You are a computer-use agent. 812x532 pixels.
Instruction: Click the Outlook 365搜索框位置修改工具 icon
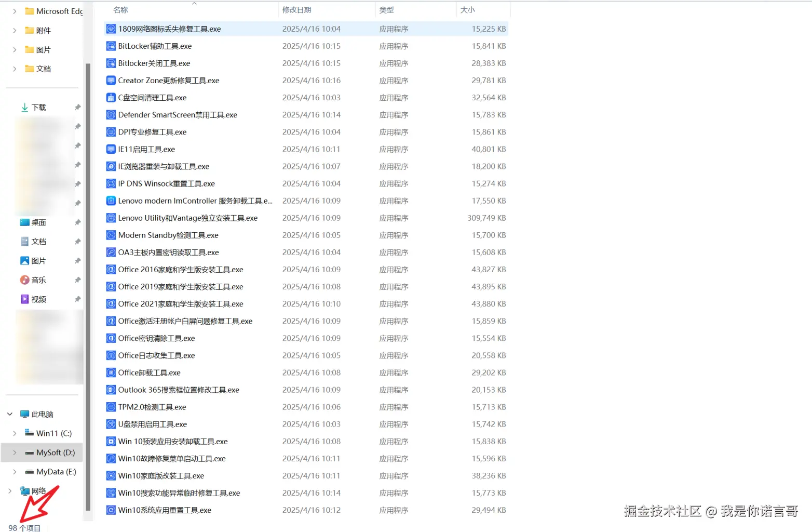(111, 390)
